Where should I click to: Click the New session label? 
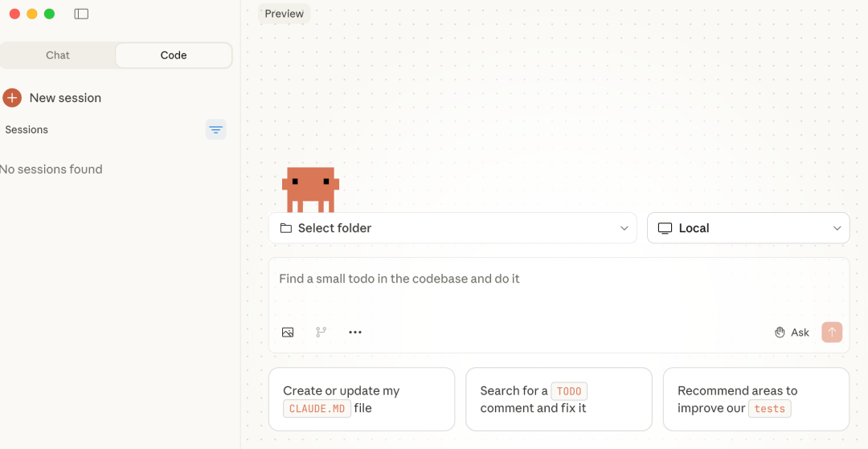65,98
